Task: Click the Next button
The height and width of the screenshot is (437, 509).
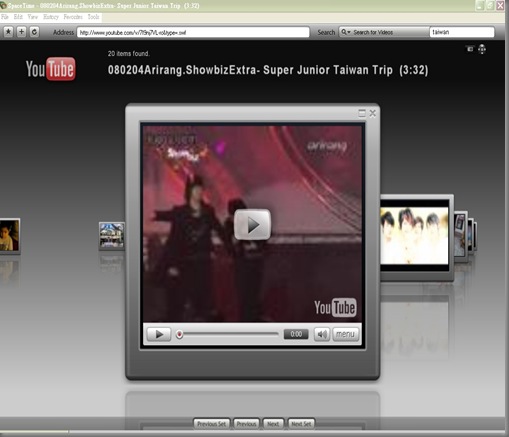Action: [273, 424]
